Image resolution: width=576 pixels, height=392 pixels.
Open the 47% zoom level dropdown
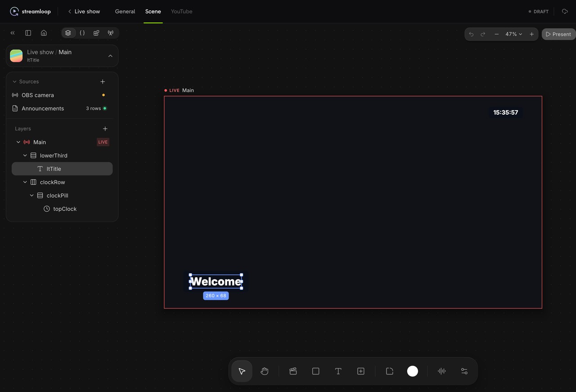513,34
